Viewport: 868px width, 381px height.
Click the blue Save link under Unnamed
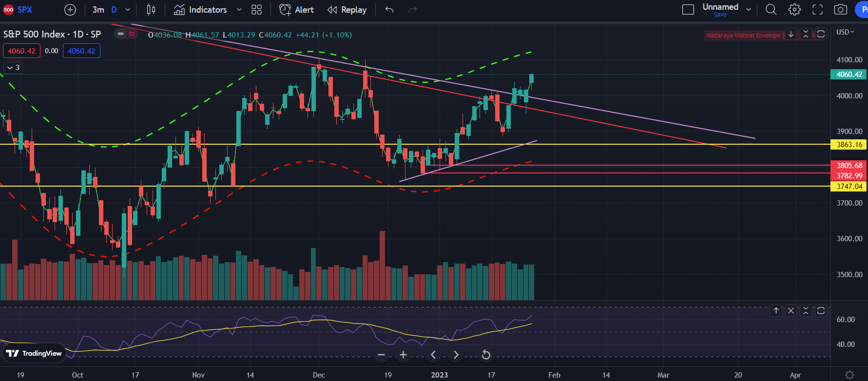(720, 15)
